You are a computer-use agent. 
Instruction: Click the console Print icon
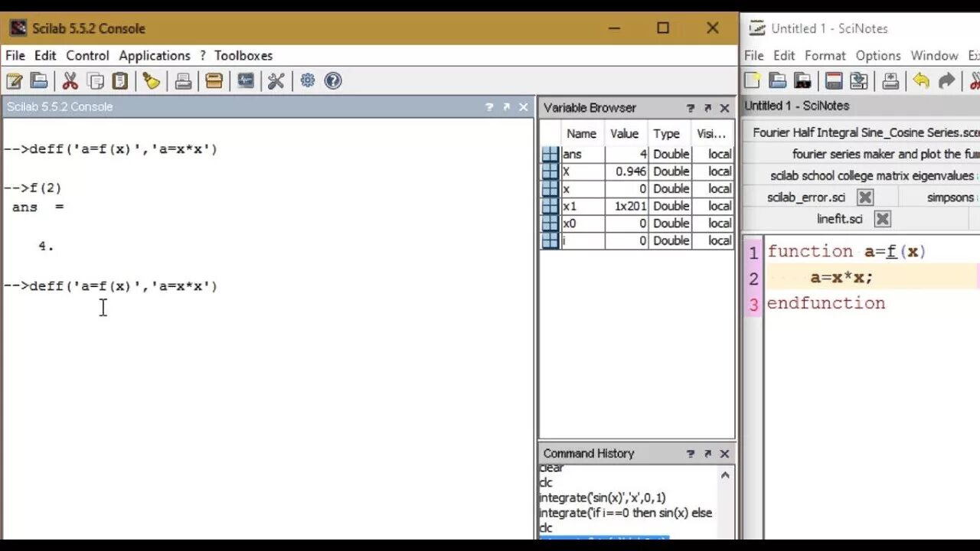tap(183, 80)
